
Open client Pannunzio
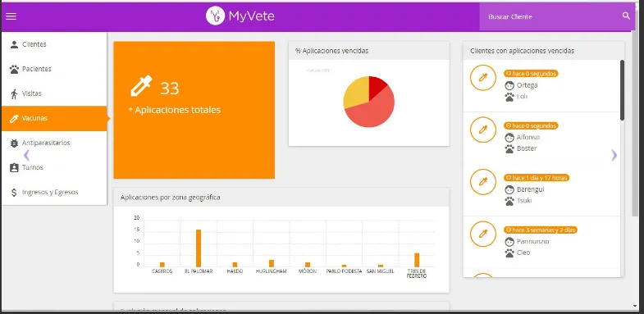pos(532,241)
